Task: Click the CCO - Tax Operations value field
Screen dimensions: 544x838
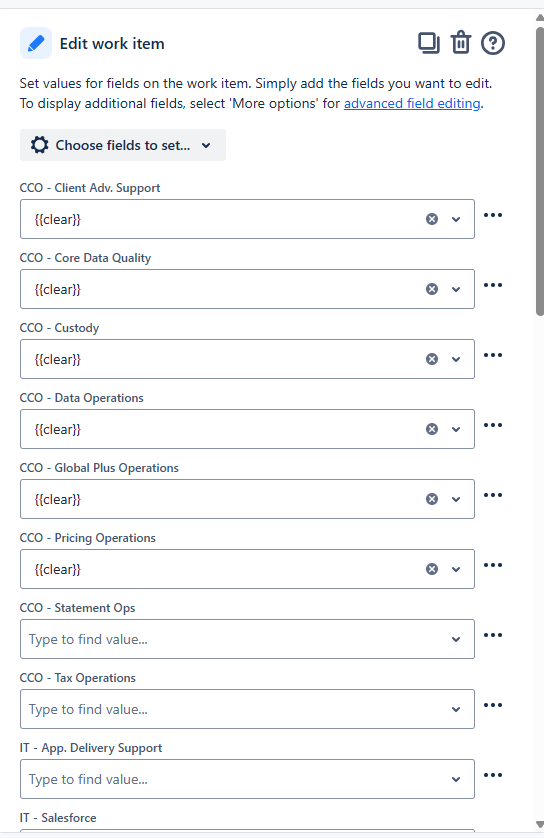Action: tap(247, 709)
